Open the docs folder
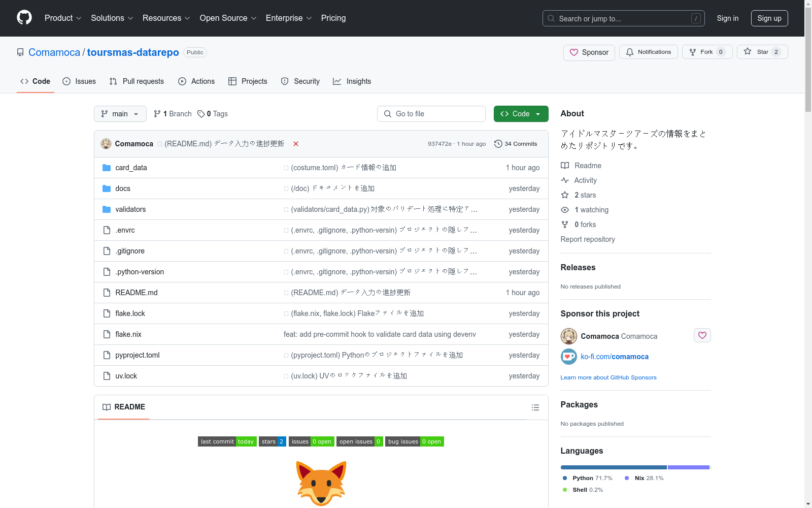 tap(123, 188)
